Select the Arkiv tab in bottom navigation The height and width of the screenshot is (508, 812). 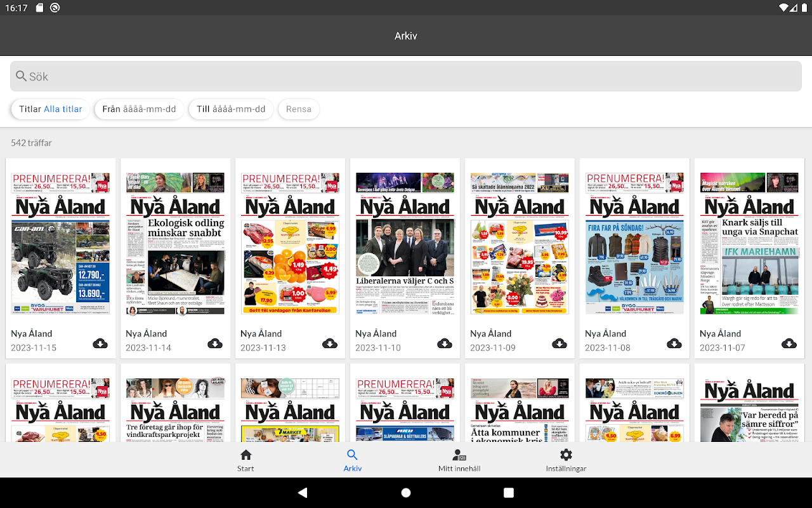click(353, 460)
